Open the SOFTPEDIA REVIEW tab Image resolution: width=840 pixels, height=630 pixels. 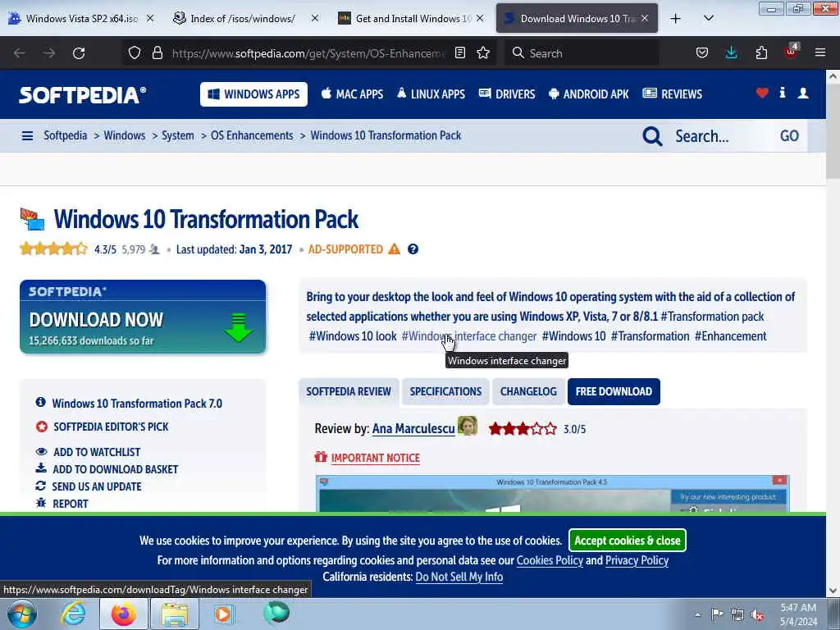tap(349, 391)
